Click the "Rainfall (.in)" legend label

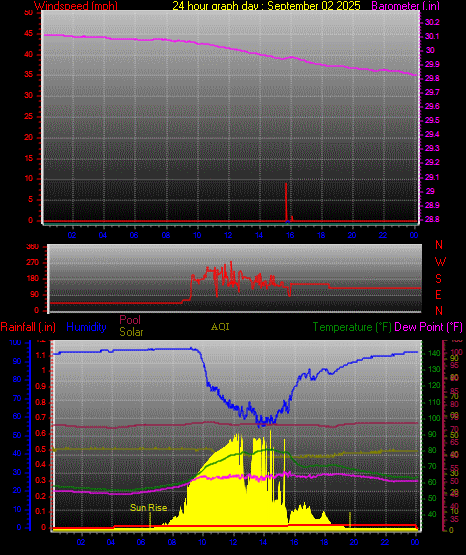(x=28, y=327)
